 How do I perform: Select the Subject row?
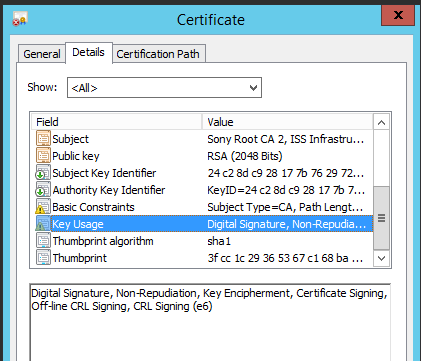click(x=202, y=139)
